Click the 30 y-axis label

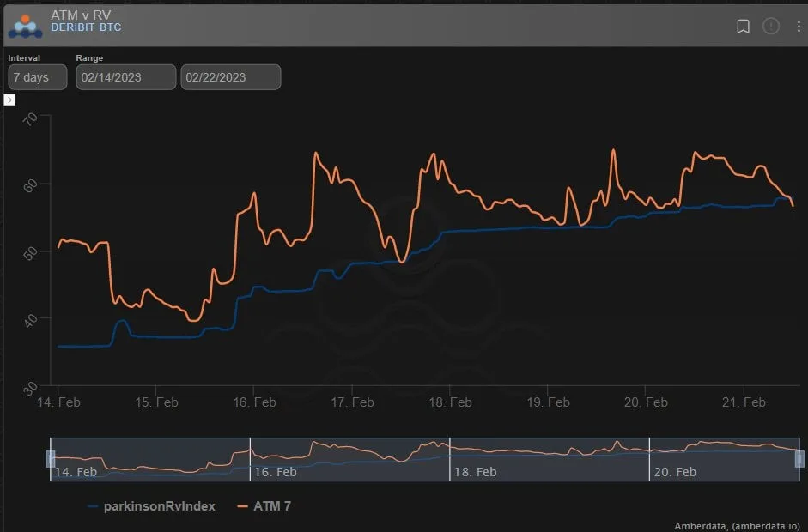[x=30, y=388]
